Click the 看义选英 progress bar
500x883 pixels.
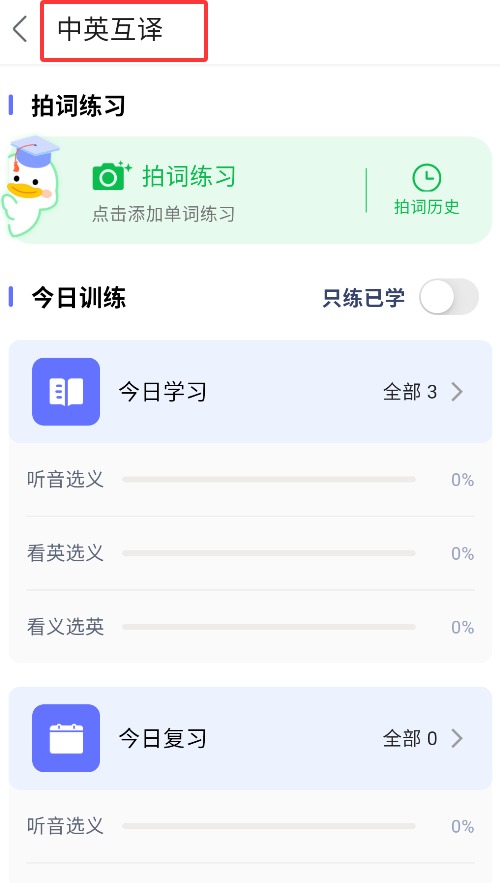[x=269, y=627]
